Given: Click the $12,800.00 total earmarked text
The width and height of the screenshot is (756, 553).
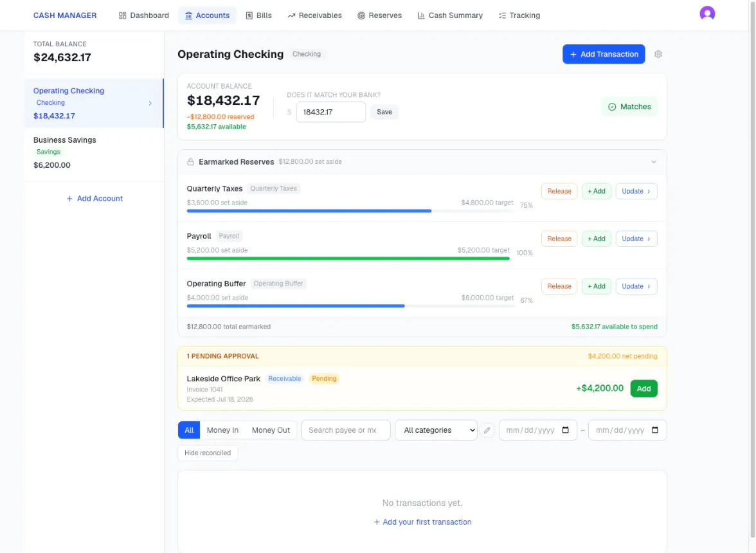Looking at the screenshot, I should point(229,327).
